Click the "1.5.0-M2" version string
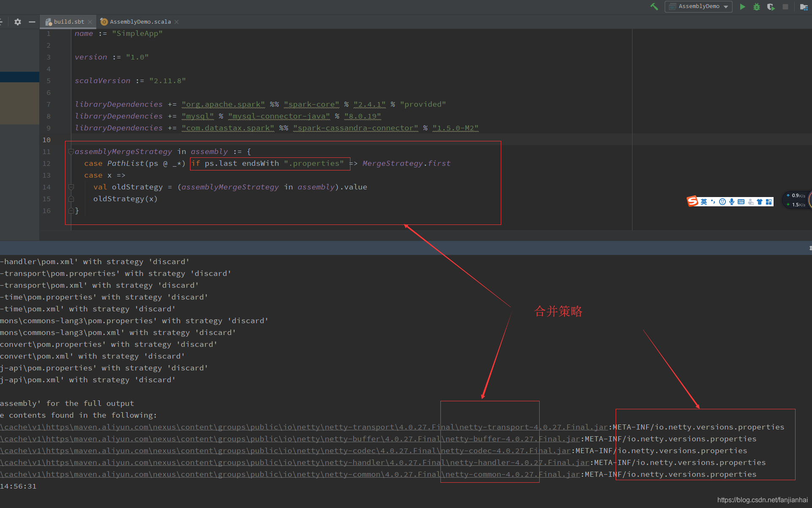This screenshot has height=508, width=812. (x=456, y=128)
